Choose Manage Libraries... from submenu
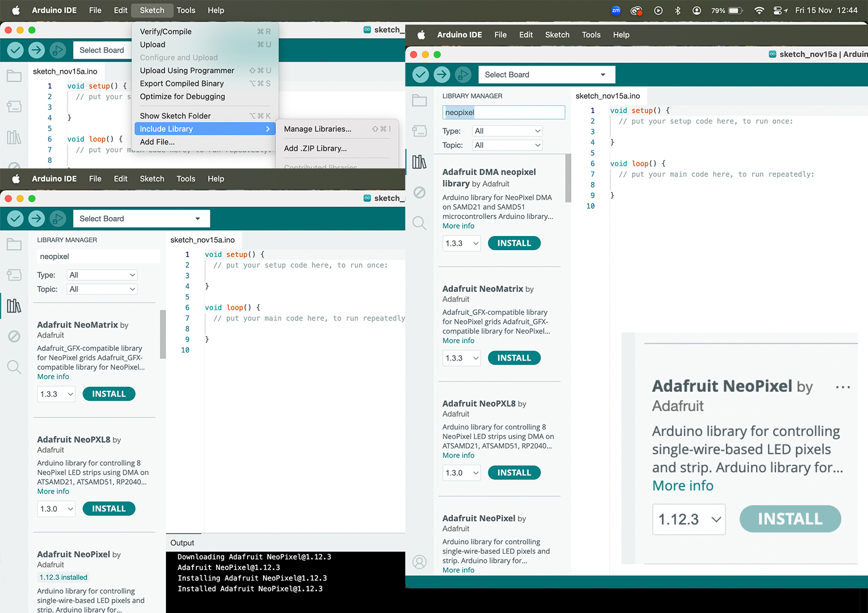This screenshot has height=613, width=868. pyautogui.click(x=337, y=129)
